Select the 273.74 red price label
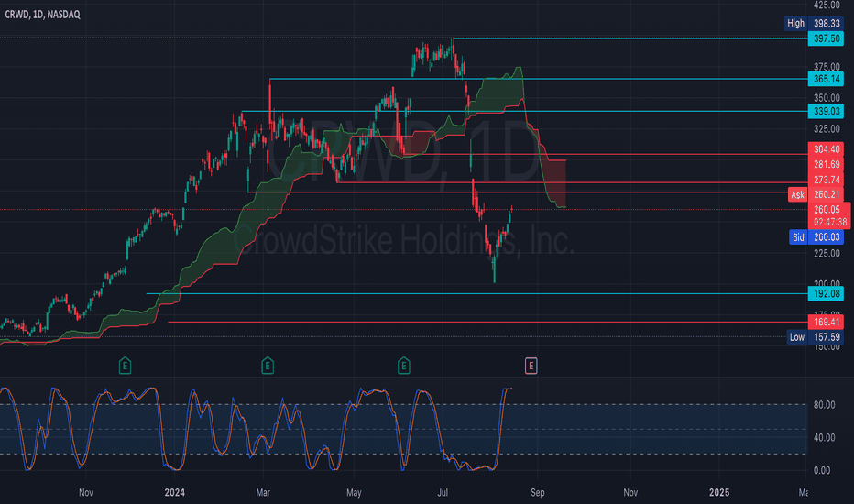This screenshot has height=504, width=854. pyautogui.click(x=826, y=180)
